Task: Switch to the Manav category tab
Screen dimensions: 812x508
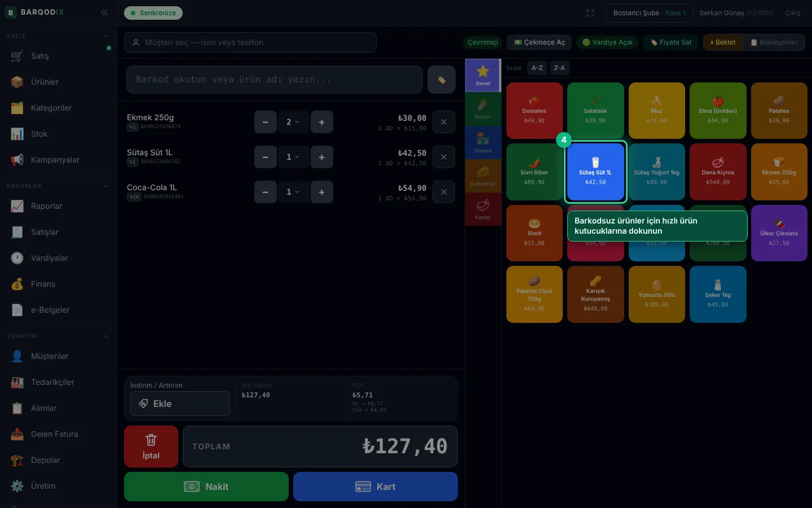Action: tap(483, 109)
